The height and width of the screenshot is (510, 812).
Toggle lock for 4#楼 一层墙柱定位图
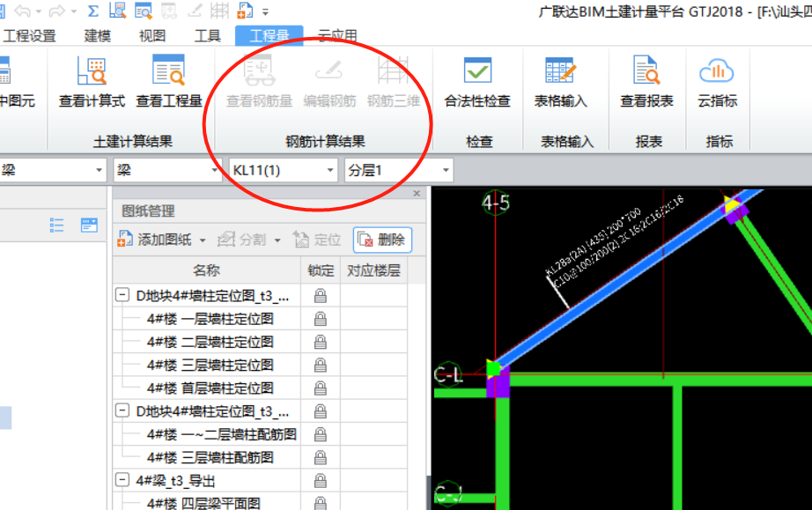[321, 319]
